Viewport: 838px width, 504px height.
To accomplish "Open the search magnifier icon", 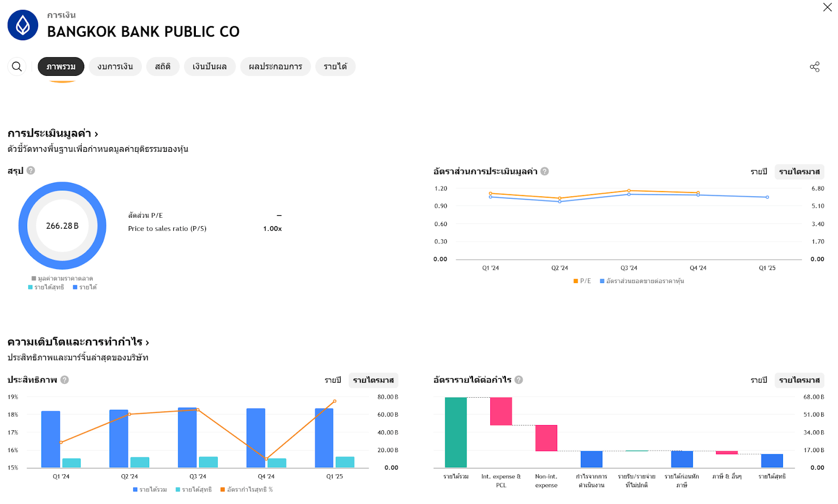I will click(17, 66).
